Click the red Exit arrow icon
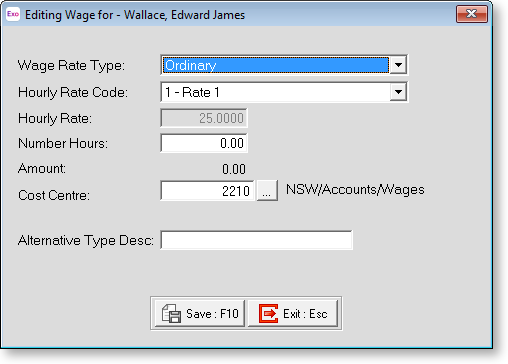The height and width of the screenshot is (364, 508). tap(268, 313)
